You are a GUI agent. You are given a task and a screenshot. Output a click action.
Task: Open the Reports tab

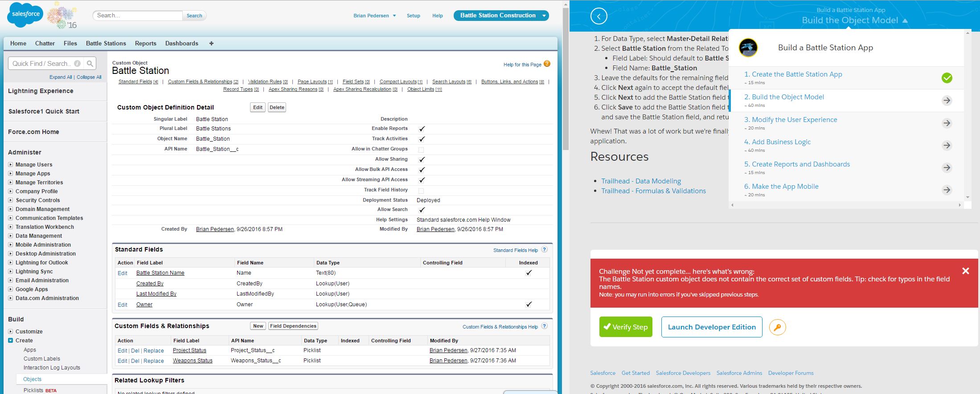pos(146,43)
